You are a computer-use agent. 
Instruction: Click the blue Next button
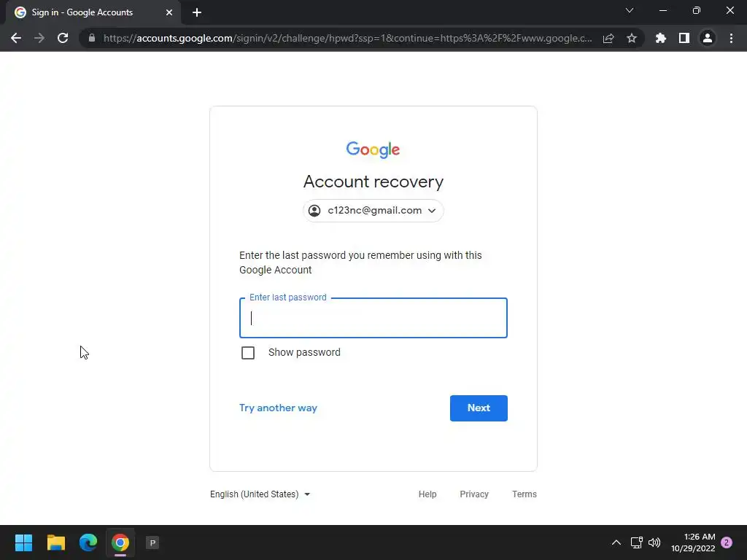479,408
